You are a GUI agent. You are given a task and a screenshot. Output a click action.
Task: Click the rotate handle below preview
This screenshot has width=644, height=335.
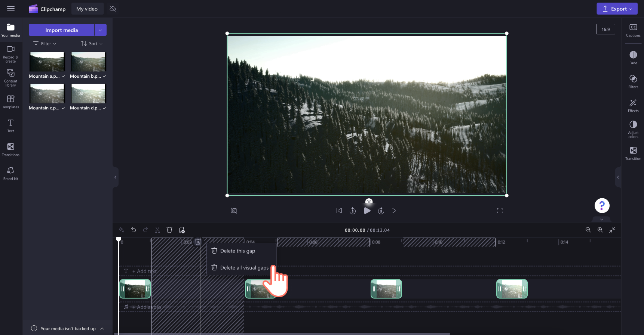369,202
